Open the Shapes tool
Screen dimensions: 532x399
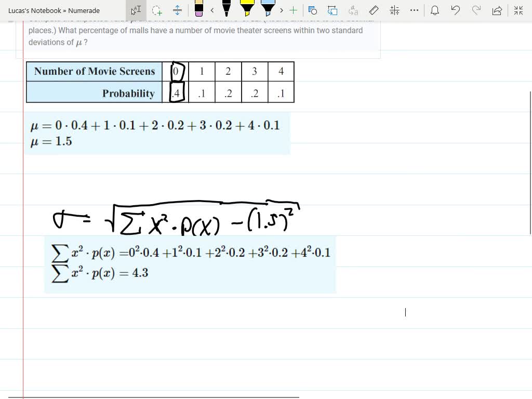pos(312,10)
